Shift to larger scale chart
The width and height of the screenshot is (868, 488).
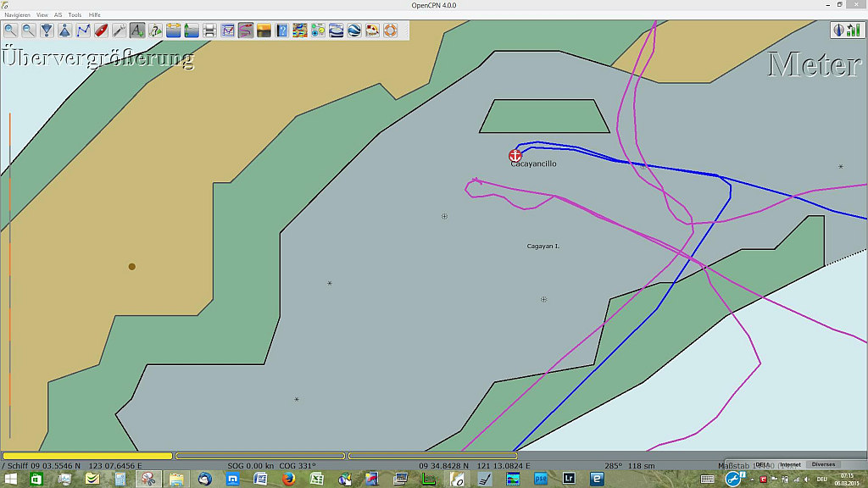pyautogui.click(x=47, y=30)
